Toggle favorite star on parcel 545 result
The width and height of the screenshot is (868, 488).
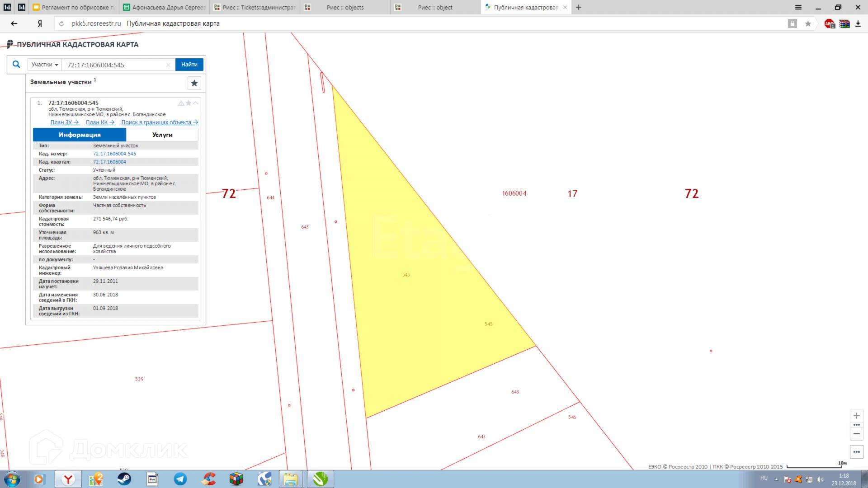point(189,103)
